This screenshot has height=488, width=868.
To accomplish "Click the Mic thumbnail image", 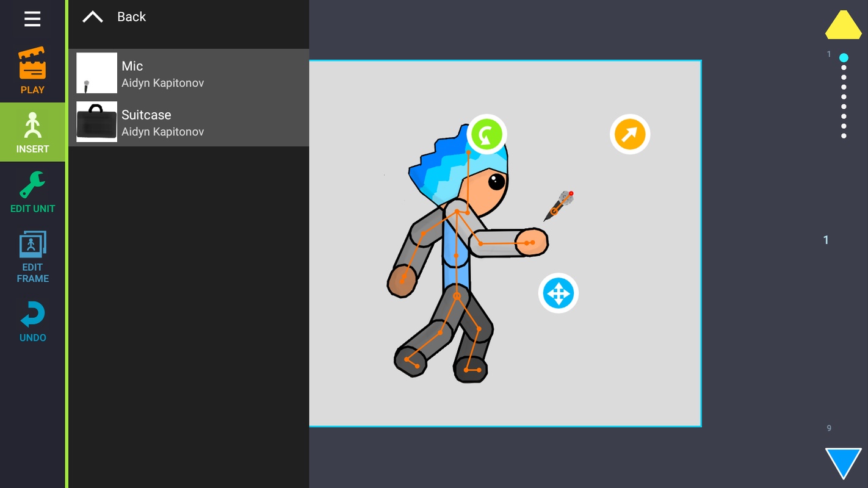I will click(96, 73).
